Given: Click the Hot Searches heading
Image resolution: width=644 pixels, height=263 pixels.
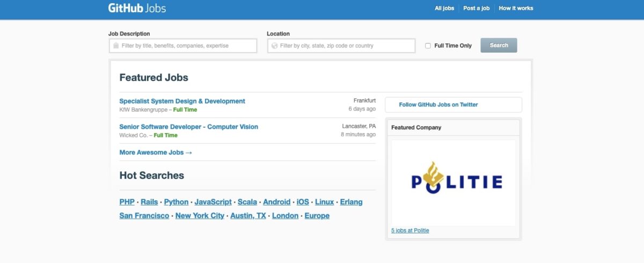Looking at the screenshot, I should 151,176.
